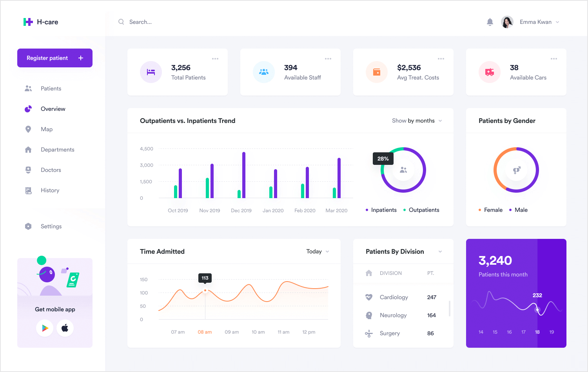Open Settings from the sidebar
Screen dimensions: 588x372
[x=51, y=226]
